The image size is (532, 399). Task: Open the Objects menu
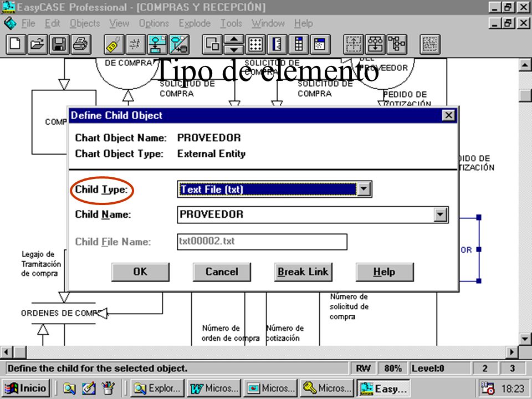click(85, 23)
